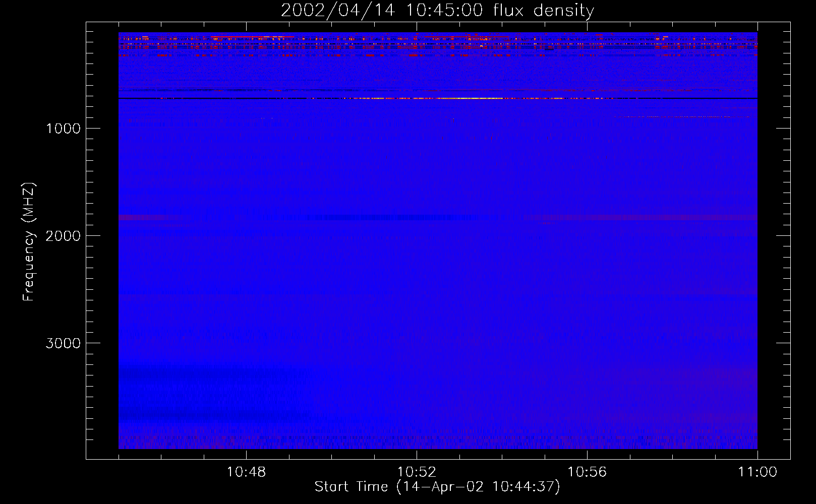Click the "Start Time (14-Apr-02 10:44:37)" label

[437, 487]
